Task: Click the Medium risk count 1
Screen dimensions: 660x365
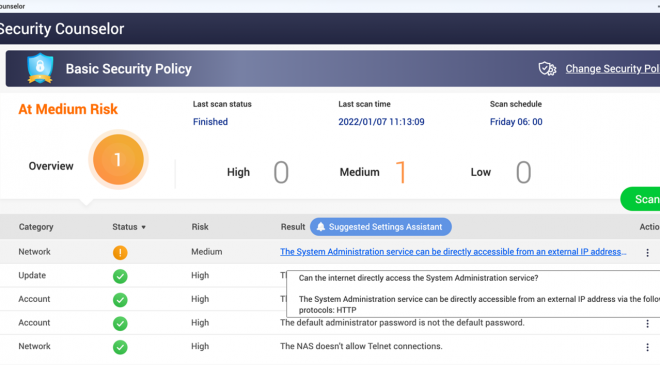Action: pos(401,172)
